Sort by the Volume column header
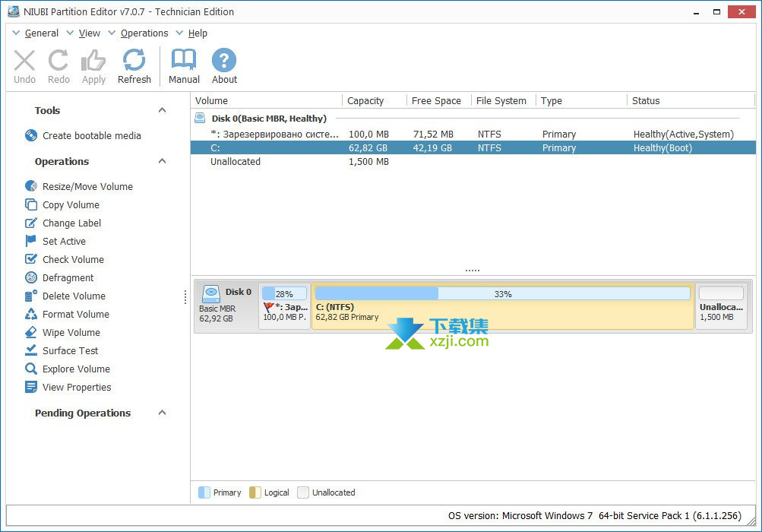This screenshot has width=762, height=532. click(267, 100)
